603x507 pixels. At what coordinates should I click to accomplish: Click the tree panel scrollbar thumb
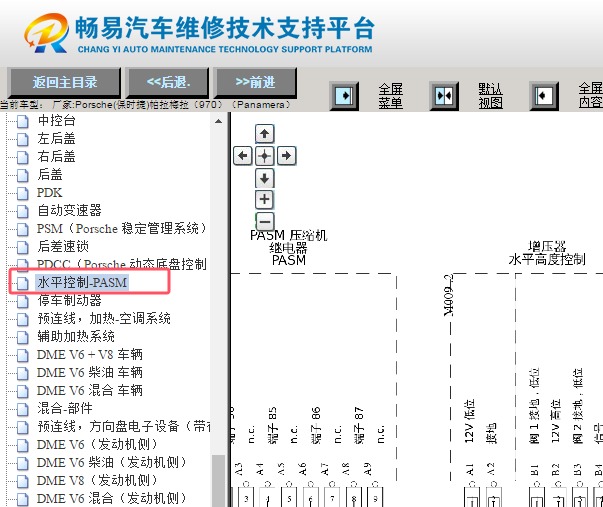[x=218, y=481]
